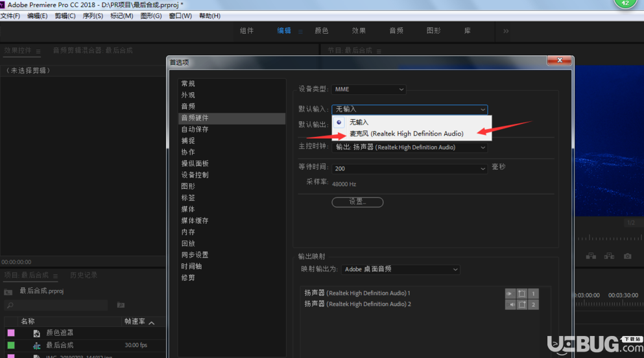Select 时间轴 in preferences list
The image size is (644, 358).
[x=191, y=267]
